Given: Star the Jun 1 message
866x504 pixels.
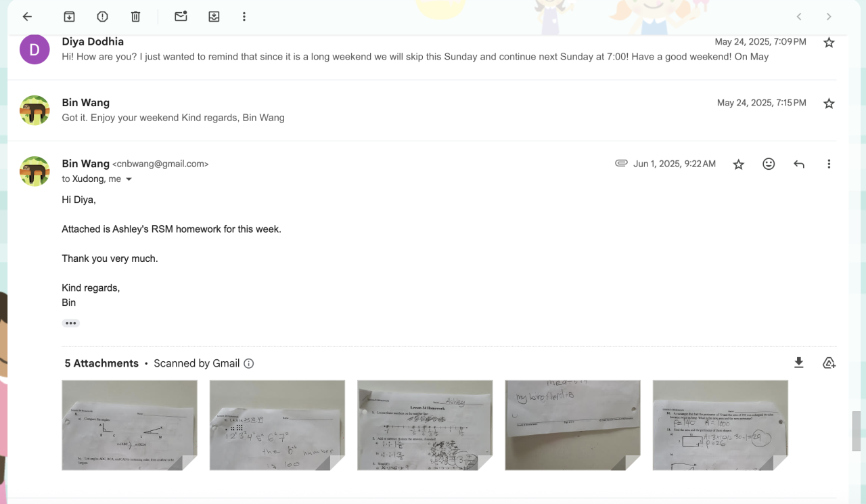Looking at the screenshot, I should (739, 164).
